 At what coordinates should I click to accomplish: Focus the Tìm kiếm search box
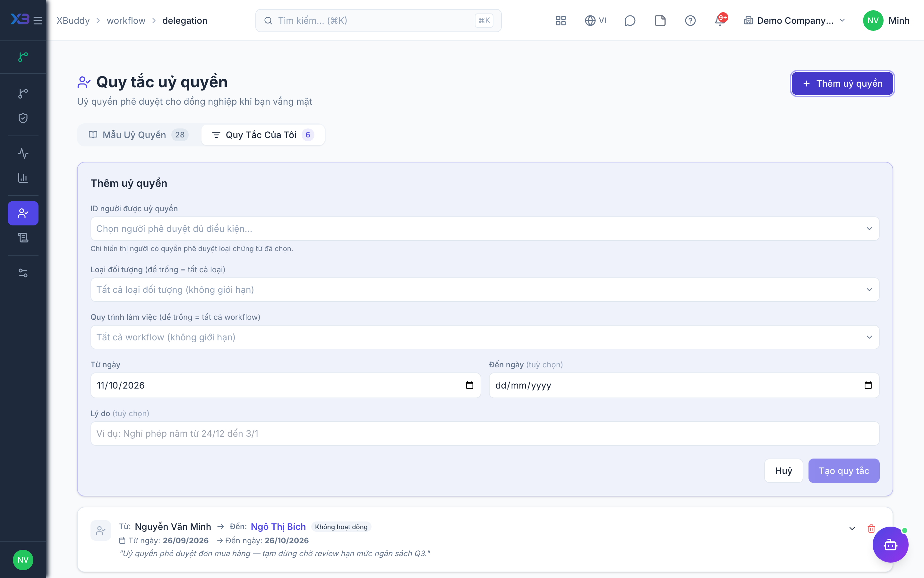tap(378, 21)
